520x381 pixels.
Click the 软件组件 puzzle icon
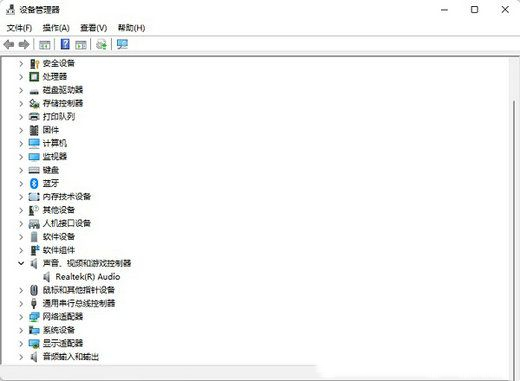[x=34, y=250]
